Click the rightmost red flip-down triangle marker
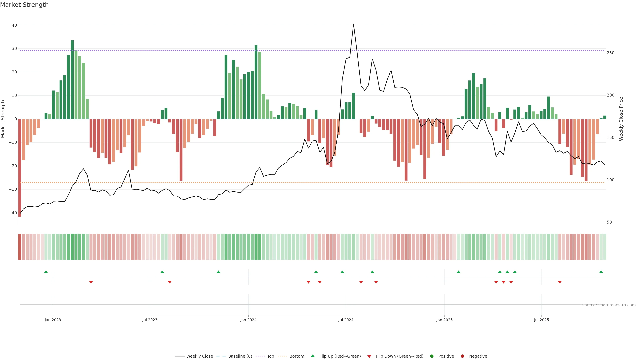Image resolution: width=644 pixels, height=362 pixels. [560, 282]
